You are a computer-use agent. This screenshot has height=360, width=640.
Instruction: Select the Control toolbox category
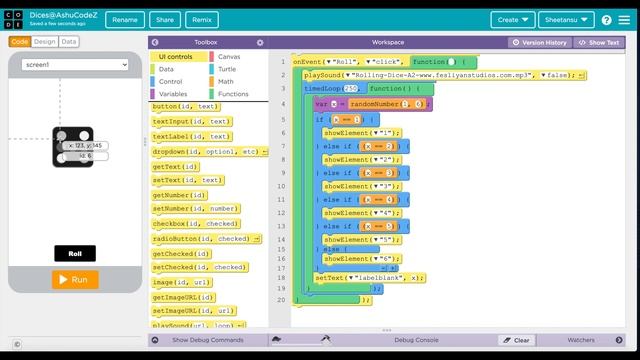170,82
